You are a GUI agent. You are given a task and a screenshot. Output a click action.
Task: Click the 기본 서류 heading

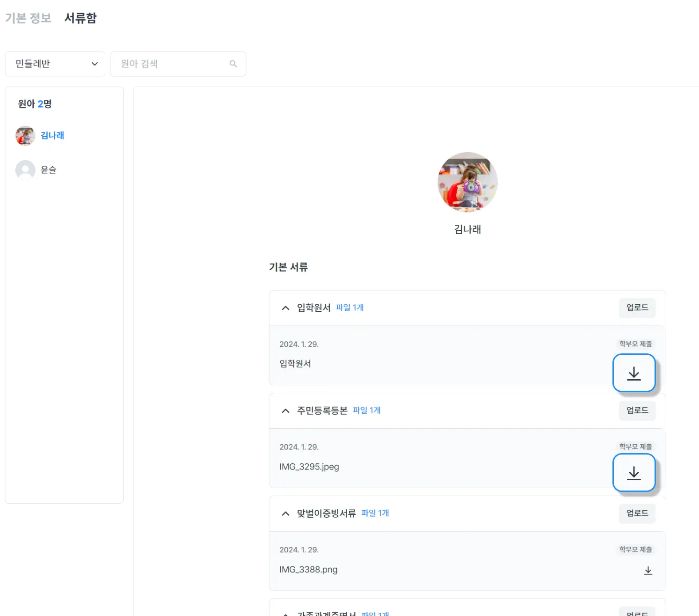[x=288, y=267]
